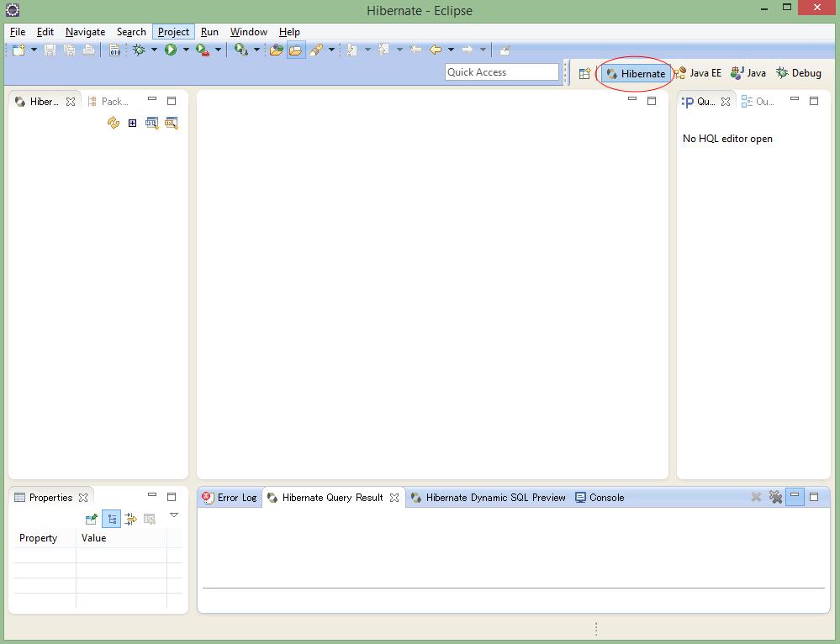Run the program with green play icon

point(171,50)
